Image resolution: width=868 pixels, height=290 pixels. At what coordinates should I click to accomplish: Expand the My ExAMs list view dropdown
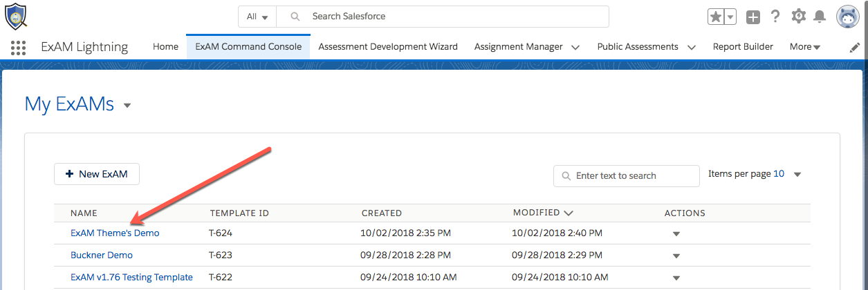click(127, 106)
